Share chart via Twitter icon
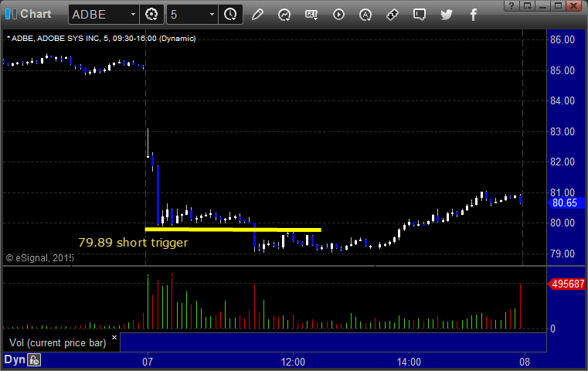Image resolution: width=588 pixels, height=371 pixels. tap(447, 15)
